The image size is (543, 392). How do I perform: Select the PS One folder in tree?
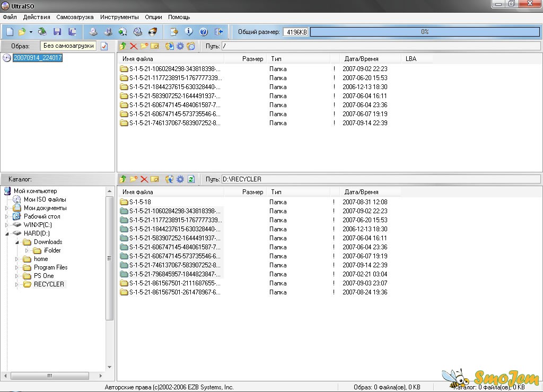[43, 276]
